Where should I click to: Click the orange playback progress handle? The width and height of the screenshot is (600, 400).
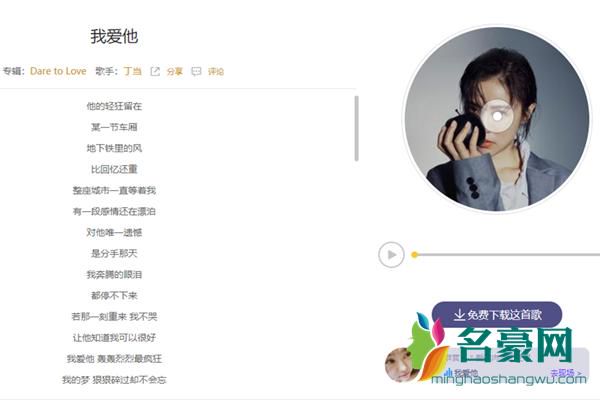tap(414, 255)
